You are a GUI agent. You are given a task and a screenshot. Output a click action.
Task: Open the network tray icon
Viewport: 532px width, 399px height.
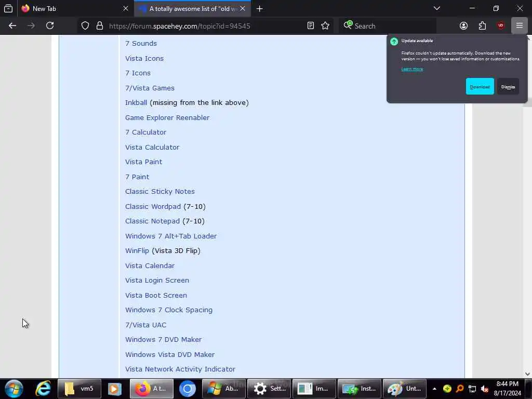coord(472,389)
